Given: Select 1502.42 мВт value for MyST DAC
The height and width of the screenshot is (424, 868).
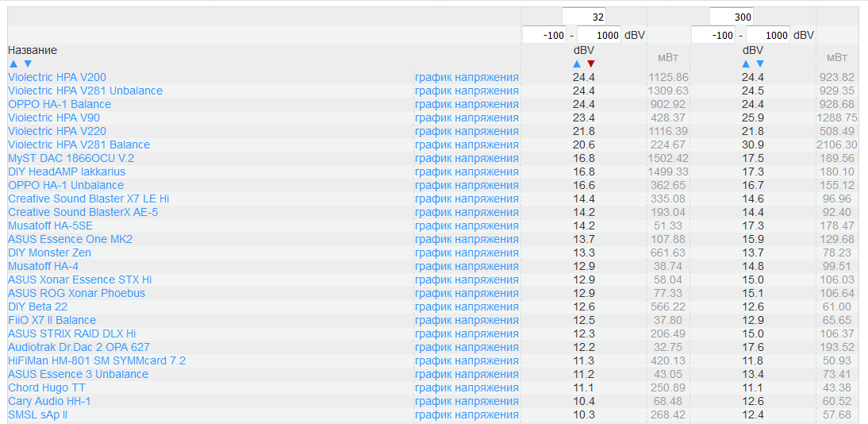Looking at the screenshot, I should pyautogui.click(x=667, y=158).
